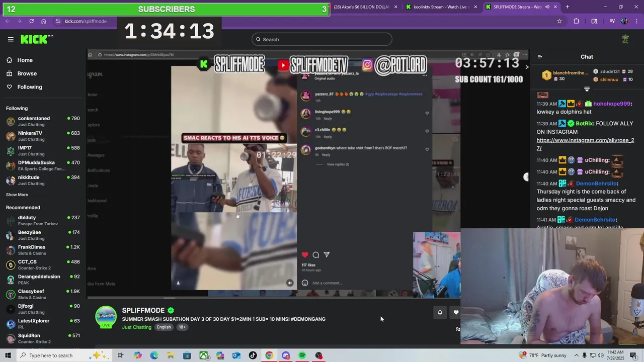
Task: Expand the chat leaderboard chevron
Action: 587,89
